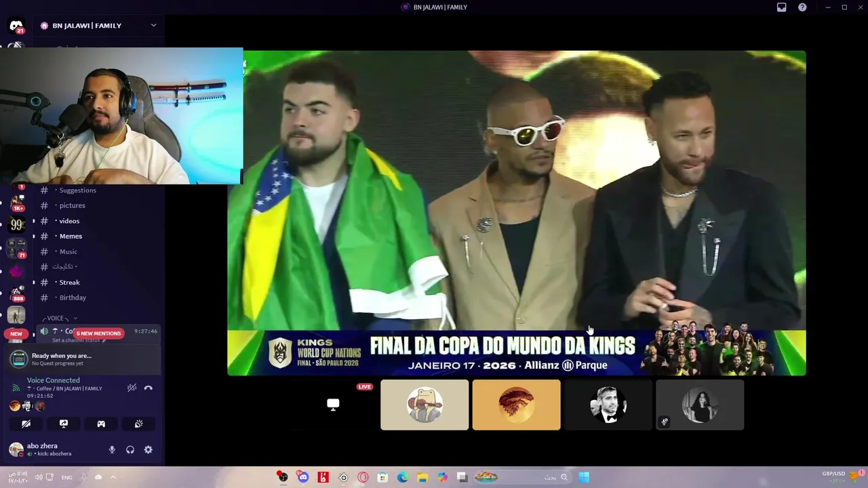Image resolution: width=868 pixels, height=488 pixels.
Task: Open the Discord inbox icon in title bar
Action: pos(782,7)
